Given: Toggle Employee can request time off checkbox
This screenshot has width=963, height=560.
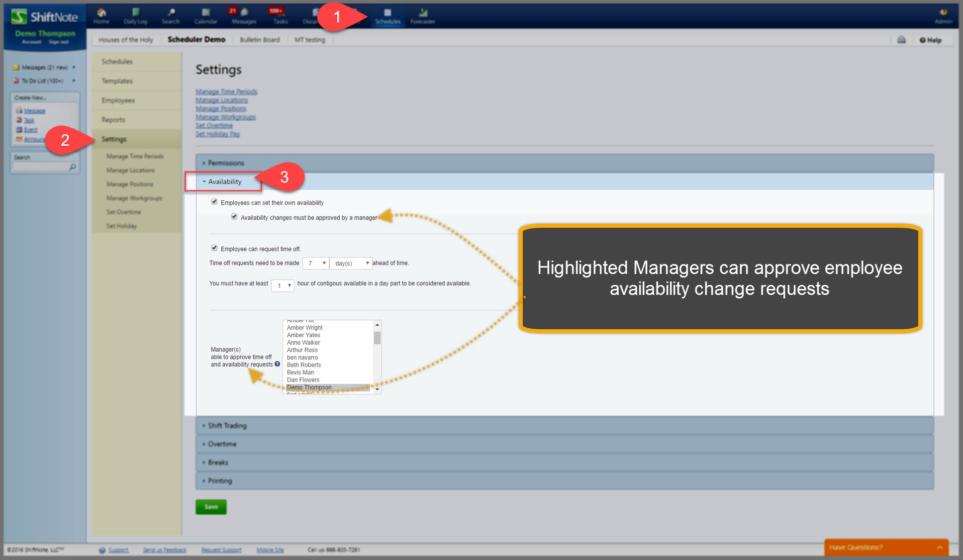Looking at the screenshot, I should [214, 248].
